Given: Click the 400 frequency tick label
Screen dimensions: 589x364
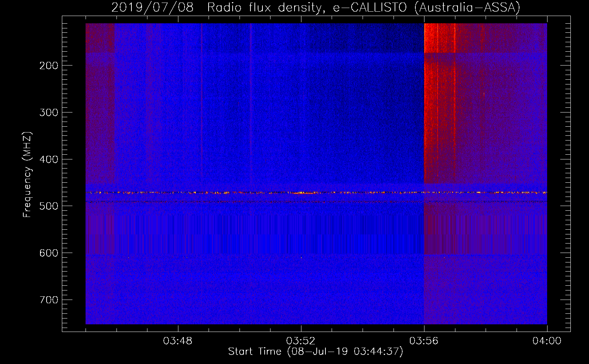Looking at the screenshot, I should click(x=49, y=159).
